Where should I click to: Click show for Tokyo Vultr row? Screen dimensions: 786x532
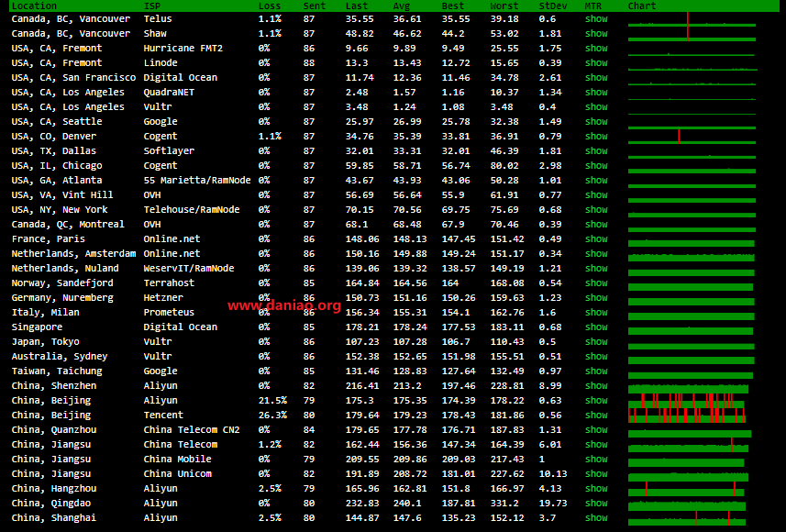[596, 341]
